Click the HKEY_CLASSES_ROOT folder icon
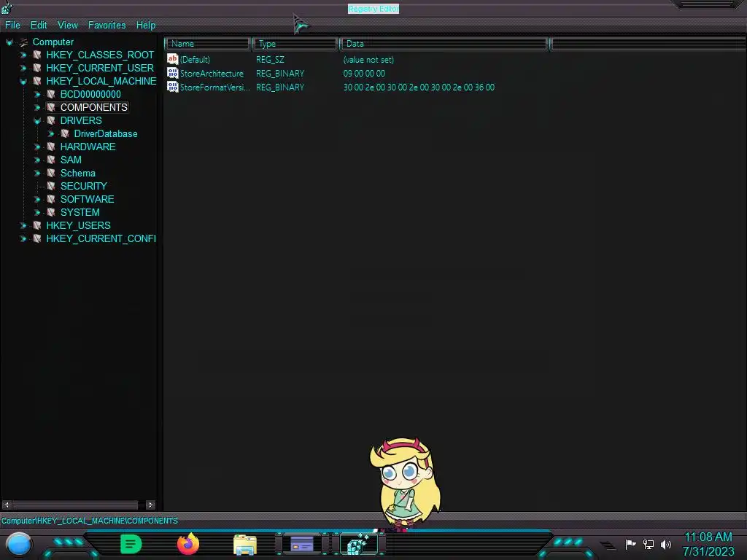The width and height of the screenshot is (747, 560). [x=37, y=55]
